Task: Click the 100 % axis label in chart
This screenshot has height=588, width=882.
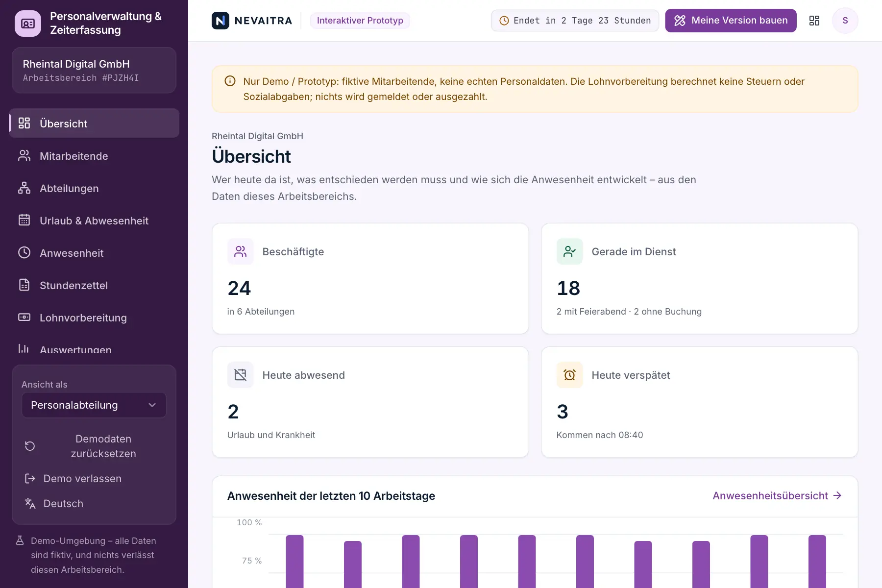Action: 249,523
